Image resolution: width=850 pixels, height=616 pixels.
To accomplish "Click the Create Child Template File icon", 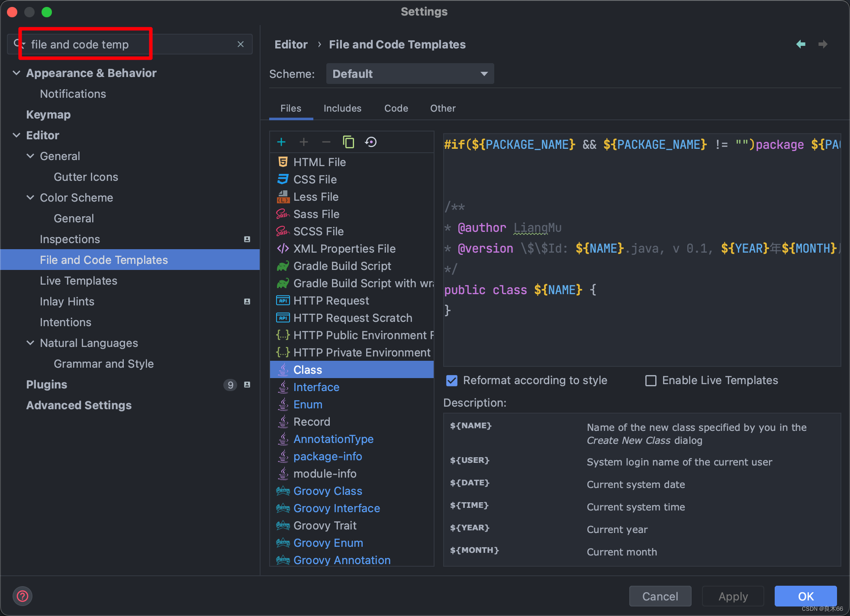I will click(x=304, y=142).
